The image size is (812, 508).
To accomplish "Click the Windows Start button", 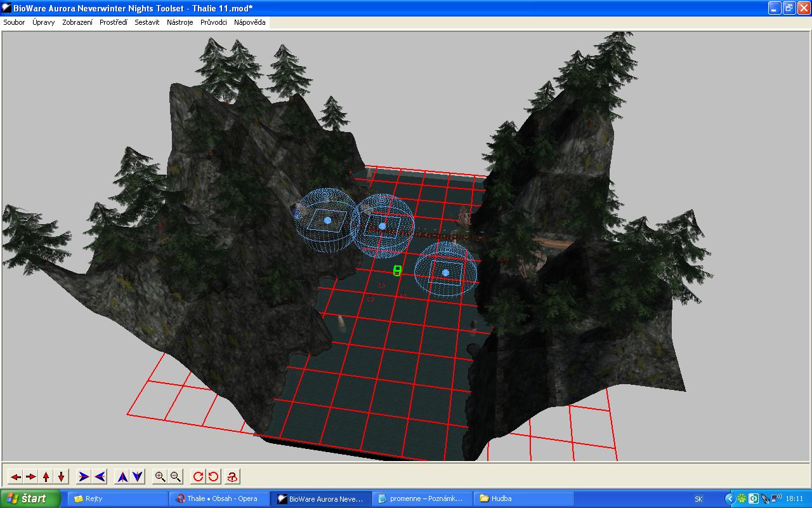I will 30,498.
